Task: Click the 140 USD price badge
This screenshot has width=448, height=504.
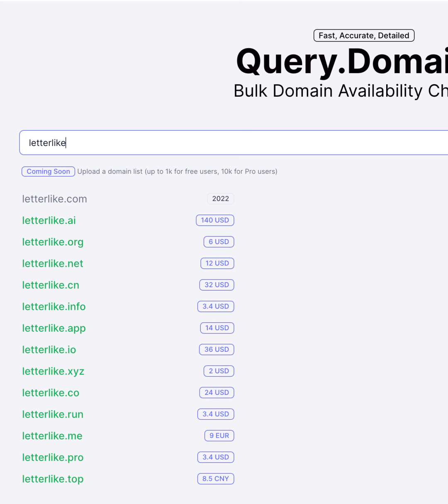Action: tap(215, 220)
